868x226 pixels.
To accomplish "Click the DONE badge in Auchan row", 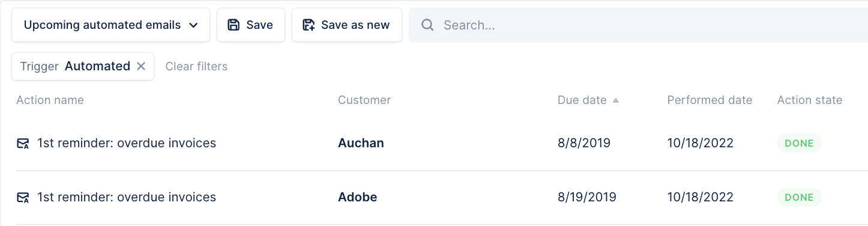I will coord(799,143).
